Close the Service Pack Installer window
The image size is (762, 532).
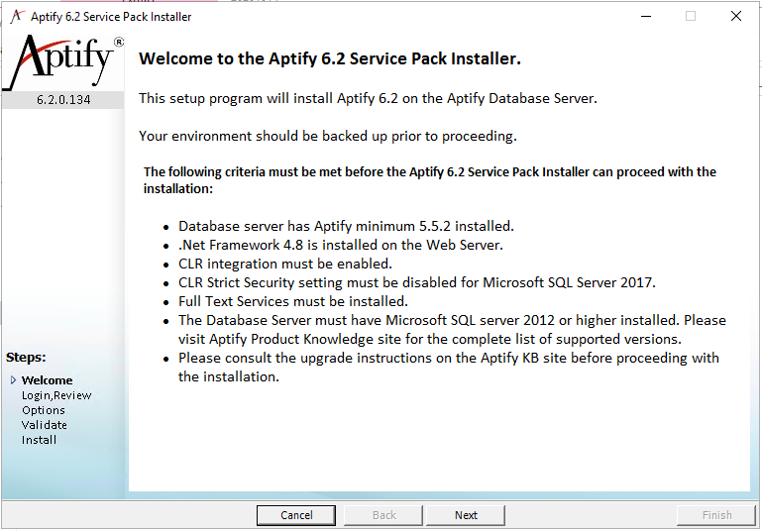[736, 16]
